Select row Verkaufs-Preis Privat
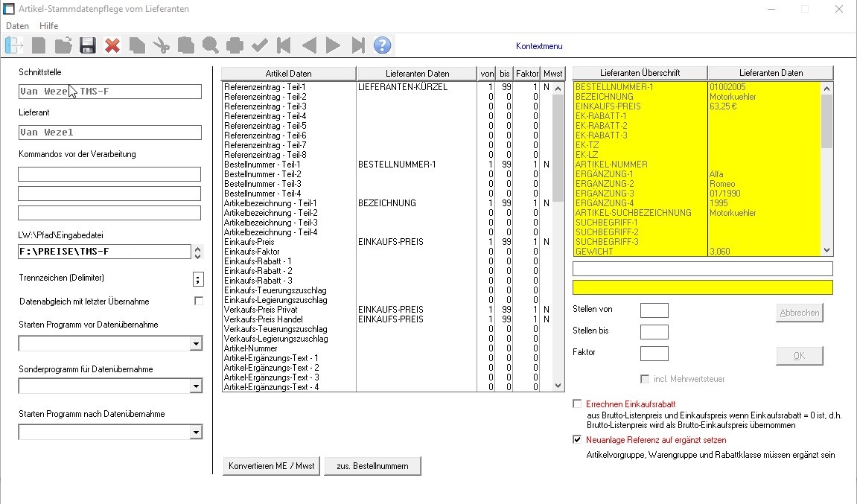 (x=387, y=310)
